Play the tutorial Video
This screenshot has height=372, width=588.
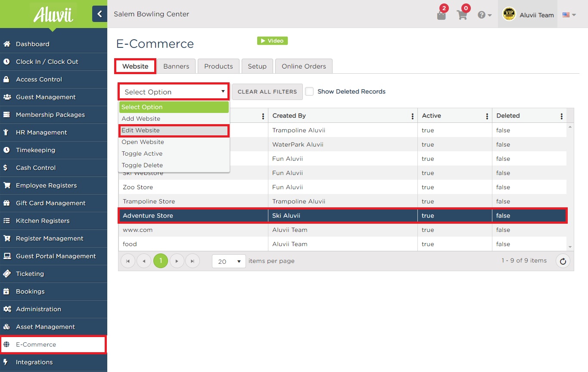[x=272, y=41]
